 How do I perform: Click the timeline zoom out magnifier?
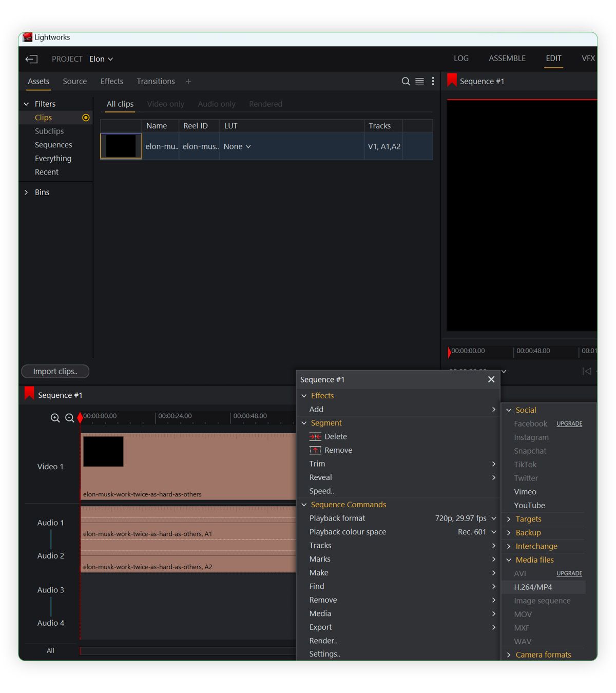69,418
